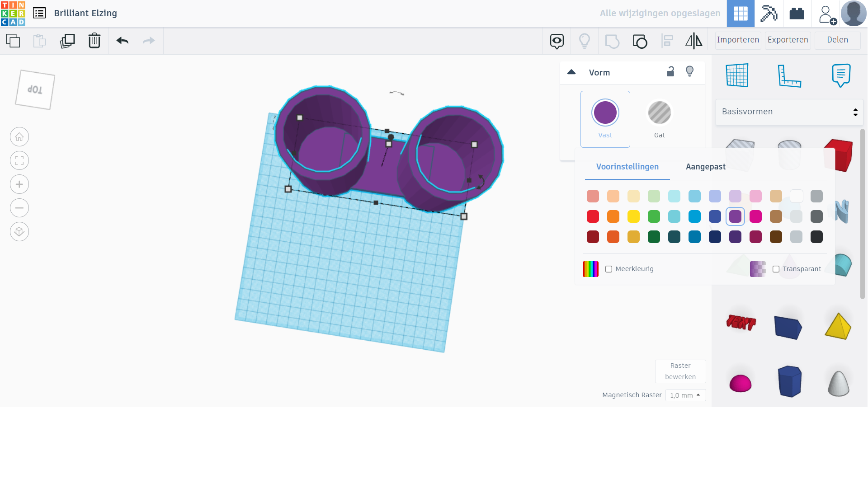This screenshot has height=488, width=868.
Task: Click the shapes panel scrollbar
Action: click(x=863, y=214)
